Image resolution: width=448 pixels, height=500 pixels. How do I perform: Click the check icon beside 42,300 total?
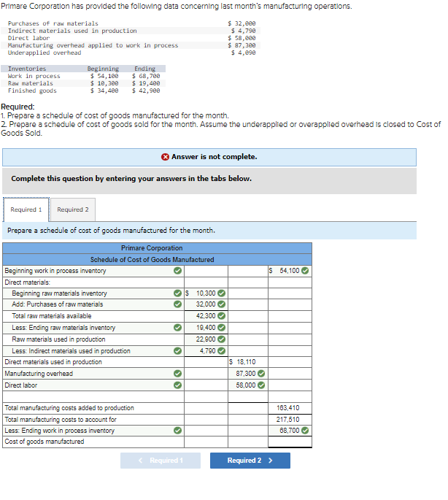222,316
